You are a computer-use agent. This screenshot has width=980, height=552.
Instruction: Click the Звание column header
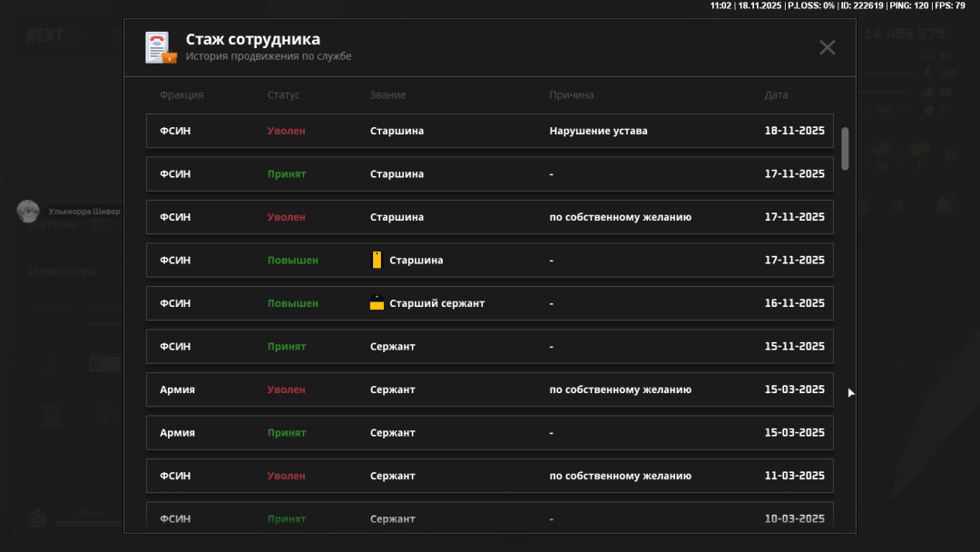(x=387, y=95)
